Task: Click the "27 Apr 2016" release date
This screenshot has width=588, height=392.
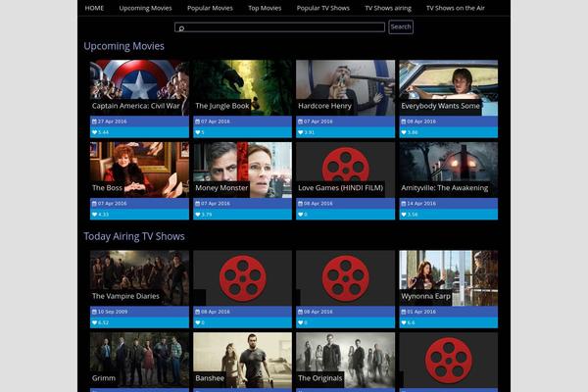Action: tap(112, 122)
